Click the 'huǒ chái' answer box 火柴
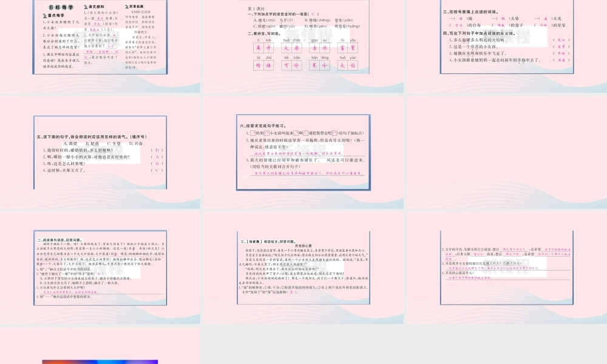Viewport: 607px width, 364px height. point(291,48)
